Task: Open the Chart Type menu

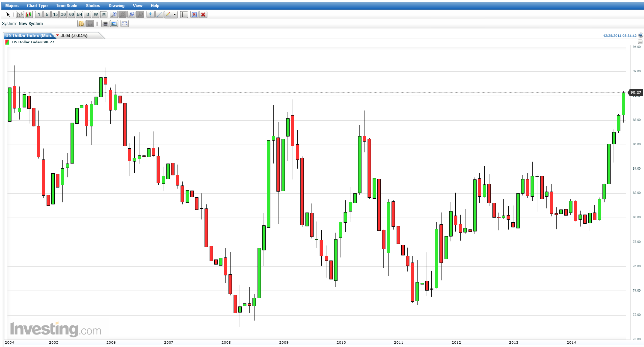Action: [37, 6]
